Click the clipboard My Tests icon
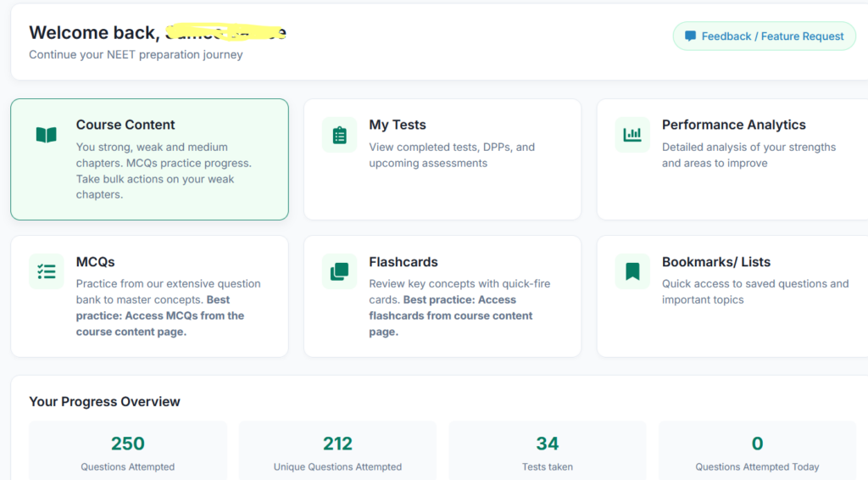868x480 pixels. [339, 135]
